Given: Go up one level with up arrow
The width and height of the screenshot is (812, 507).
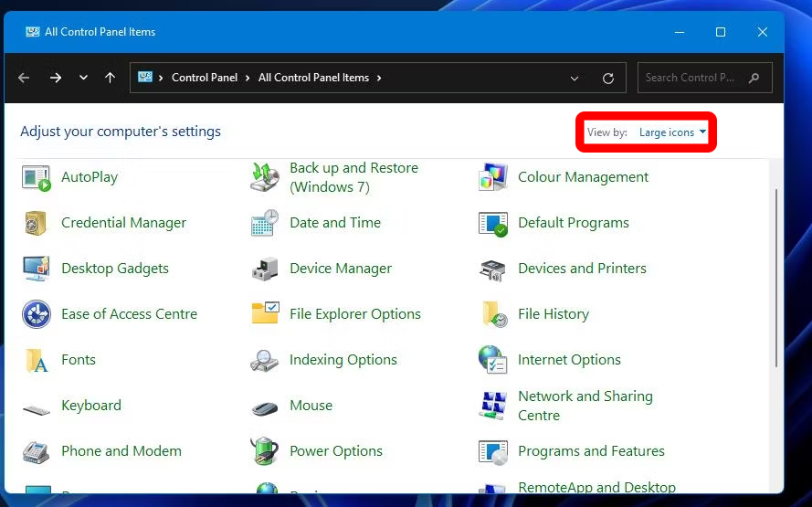Looking at the screenshot, I should 110,78.
